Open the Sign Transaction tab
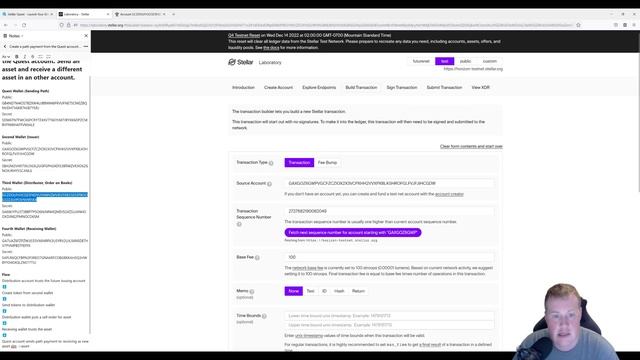 pyautogui.click(x=402, y=87)
